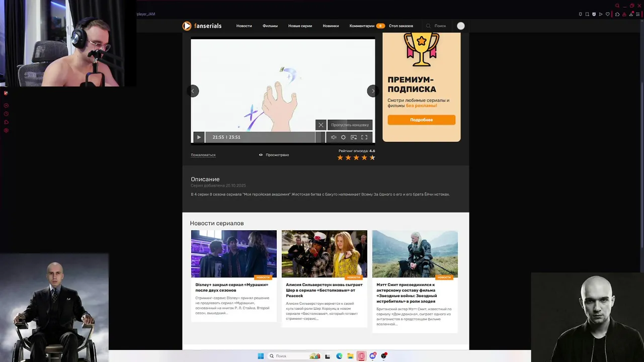The width and height of the screenshot is (644, 362).
Task: Open the fanserials logo home link
Action: [202, 26]
